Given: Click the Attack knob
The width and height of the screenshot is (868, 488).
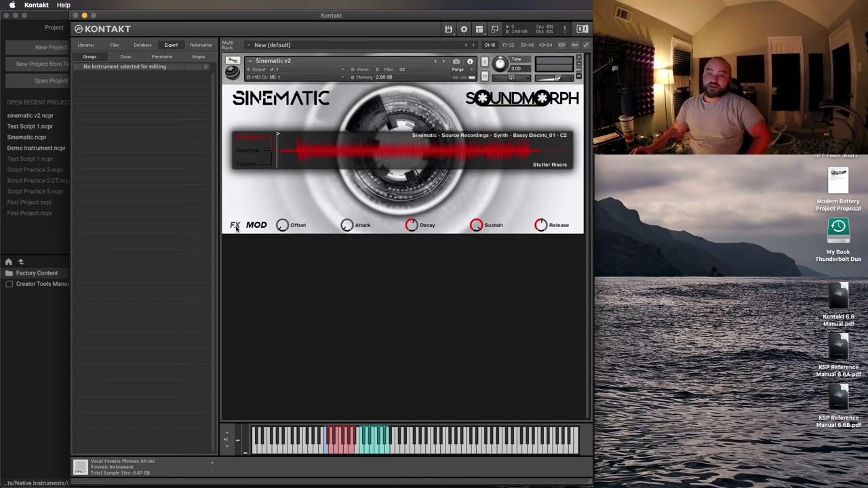Looking at the screenshot, I should 347,225.
